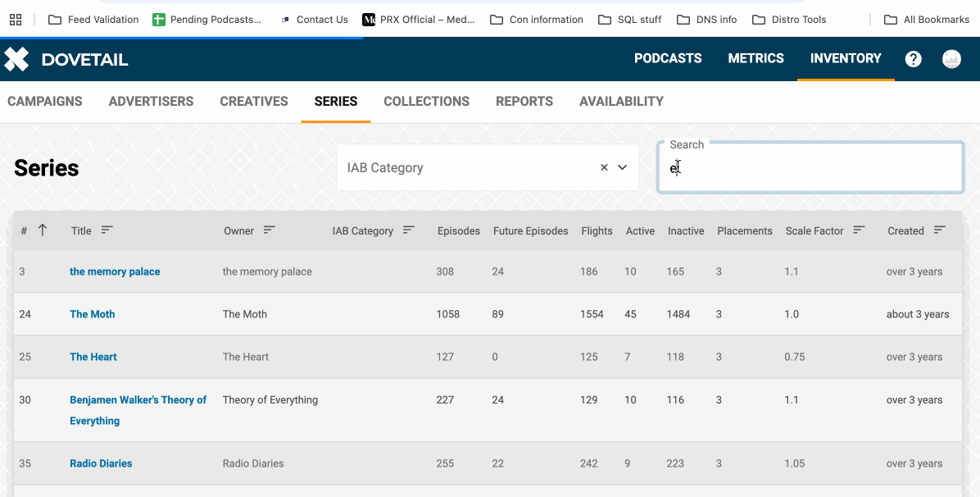Sort by the # column arrow
Screen dimensions: 980x497
[43, 230]
